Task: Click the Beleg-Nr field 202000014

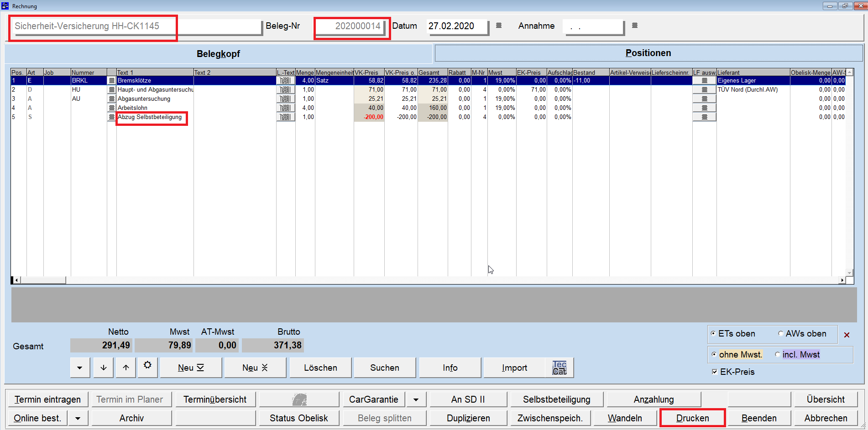Action: 351,26
